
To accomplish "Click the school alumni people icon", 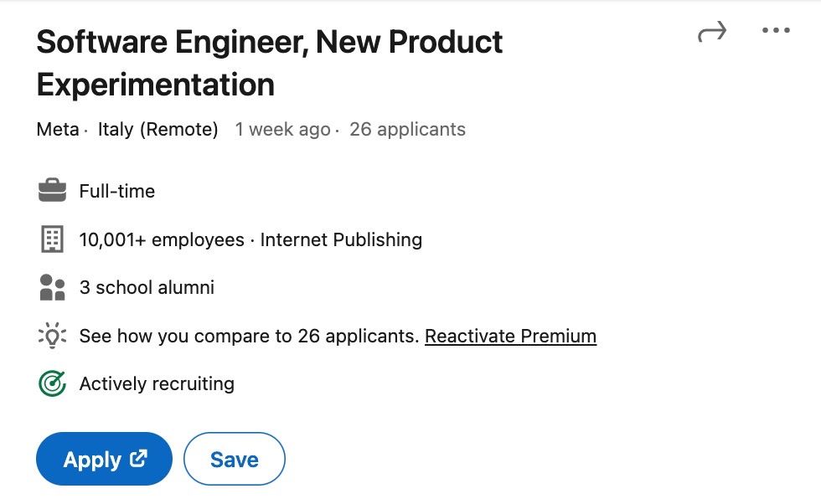I will pos(52,288).
